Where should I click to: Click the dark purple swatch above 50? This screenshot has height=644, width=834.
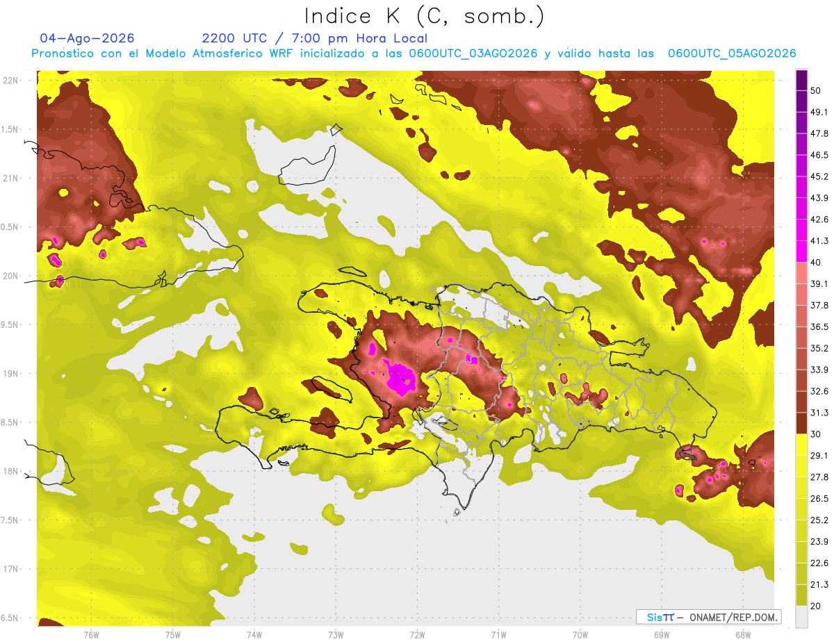(x=801, y=81)
